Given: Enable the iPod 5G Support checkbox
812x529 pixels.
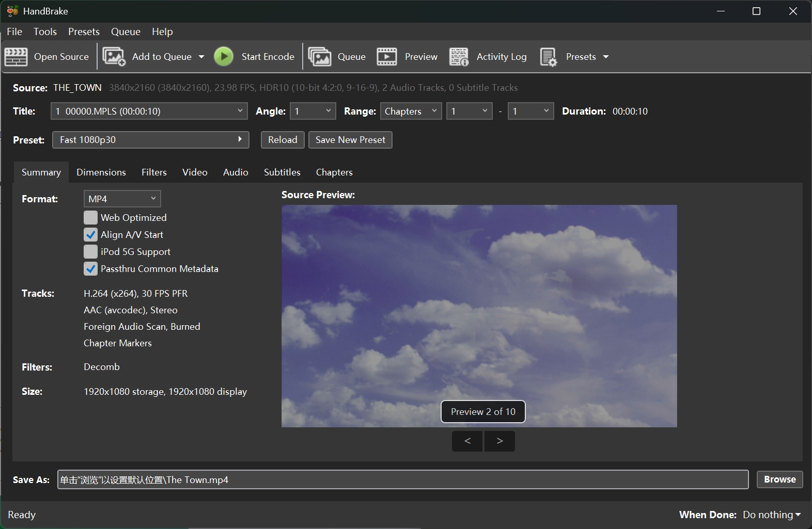Looking at the screenshot, I should 90,252.
